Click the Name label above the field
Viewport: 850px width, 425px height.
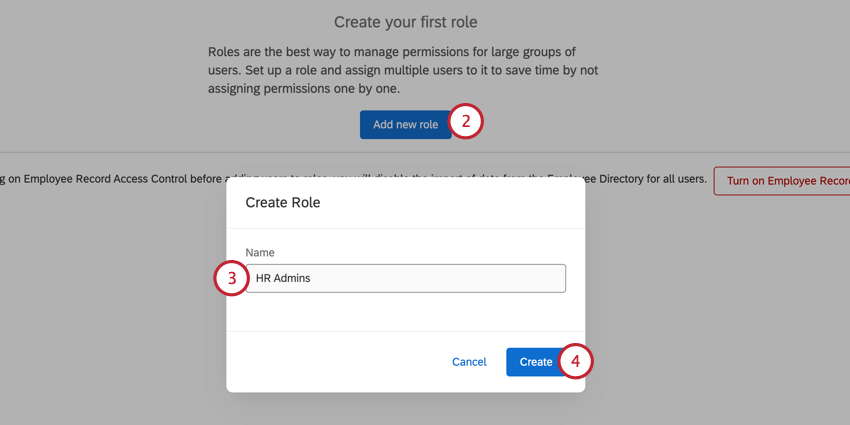pyautogui.click(x=260, y=253)
